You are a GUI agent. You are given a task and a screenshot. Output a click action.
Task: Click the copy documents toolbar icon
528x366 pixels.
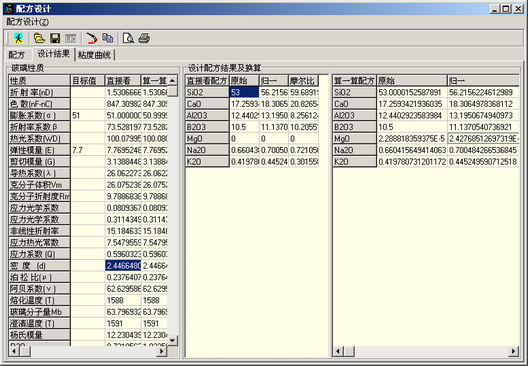pyautogui.click(x=107, y=38)
